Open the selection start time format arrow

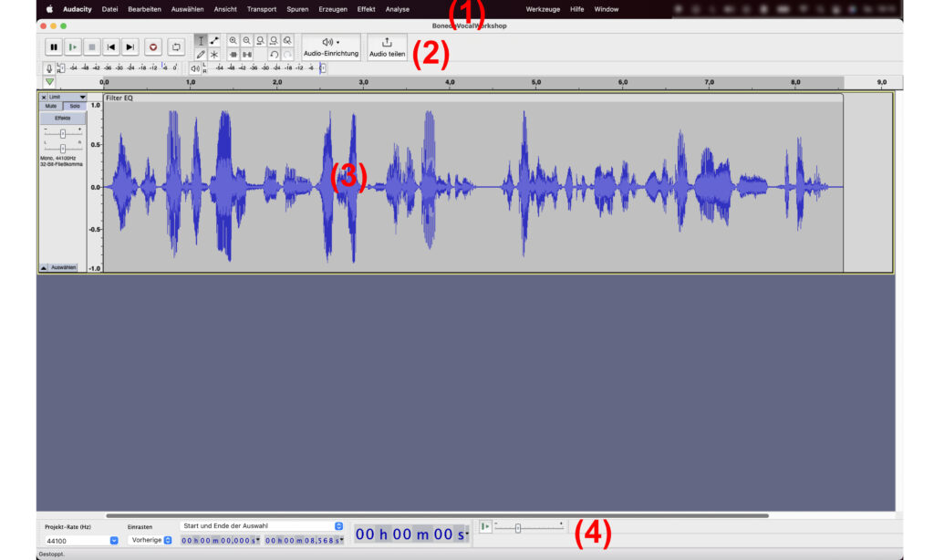(258, 540)
